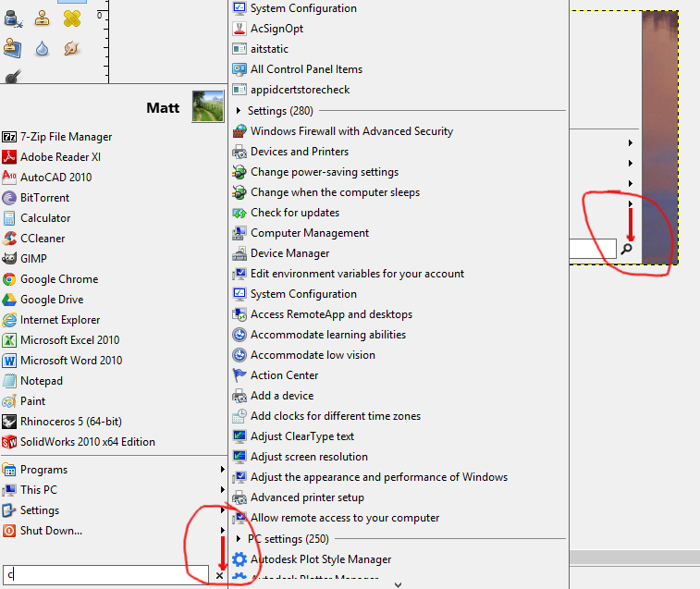Open Rhinoceros 5 (64-bit)
700x589 pixels.
tap(70, 422)
